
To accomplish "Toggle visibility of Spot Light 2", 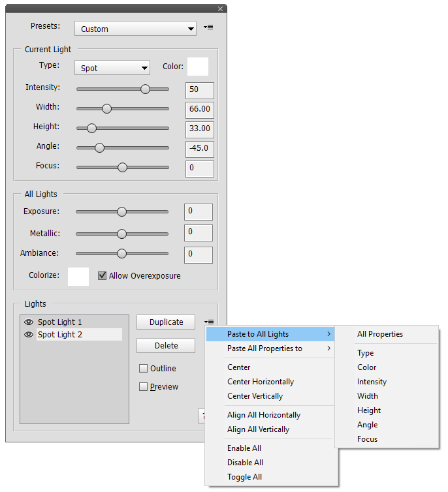I will coord(28,335).
